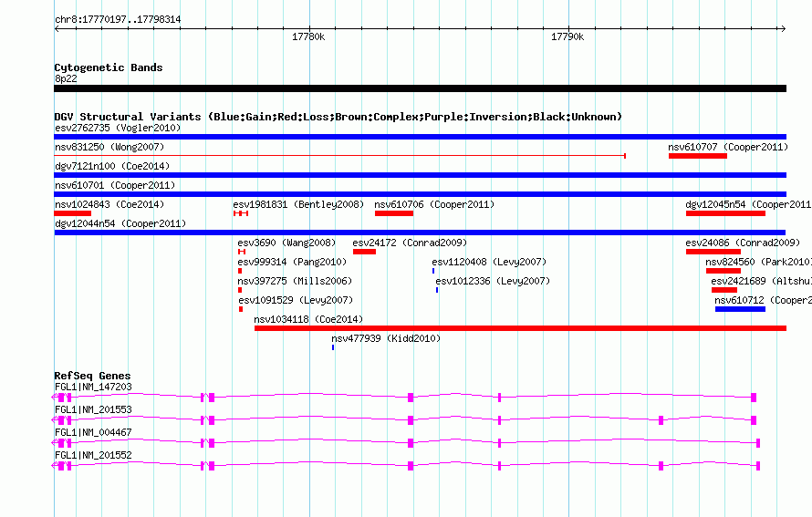Screen dimensions: 812x517
Task: Open the nsv824560 variant label
Action: point(759,262)
